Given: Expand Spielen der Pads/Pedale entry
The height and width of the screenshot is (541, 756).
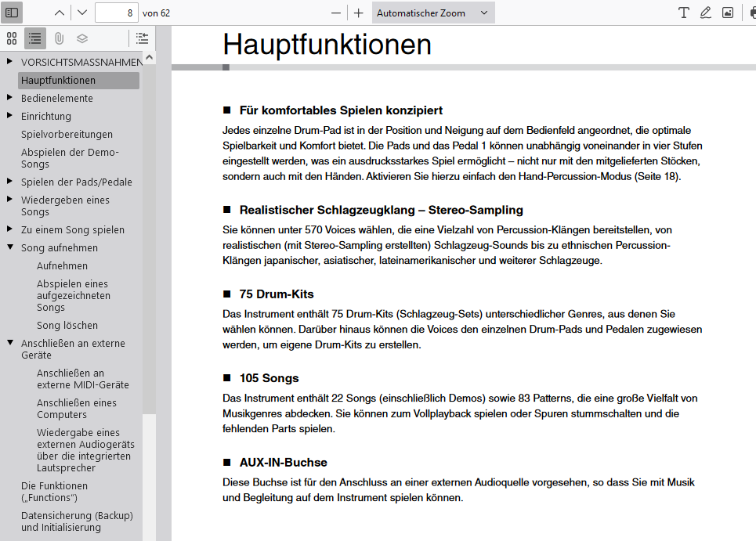Looking at the screenshot, I should pos(9,181).
